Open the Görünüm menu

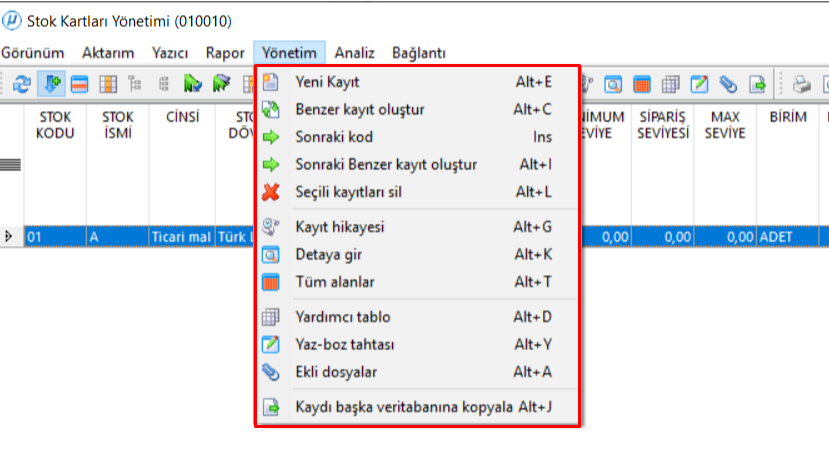click(x=32, y=53)
